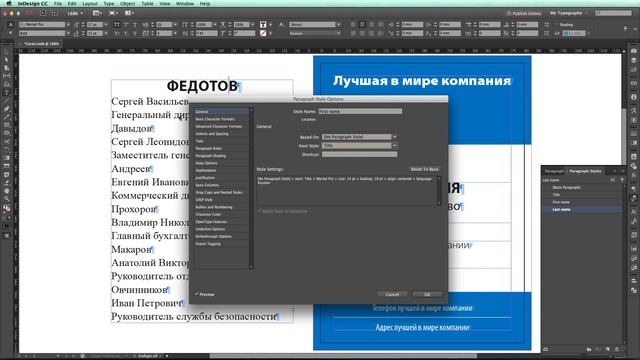Open the leading value dropdown
Screen dimensions: 640x360
[106, 33]
